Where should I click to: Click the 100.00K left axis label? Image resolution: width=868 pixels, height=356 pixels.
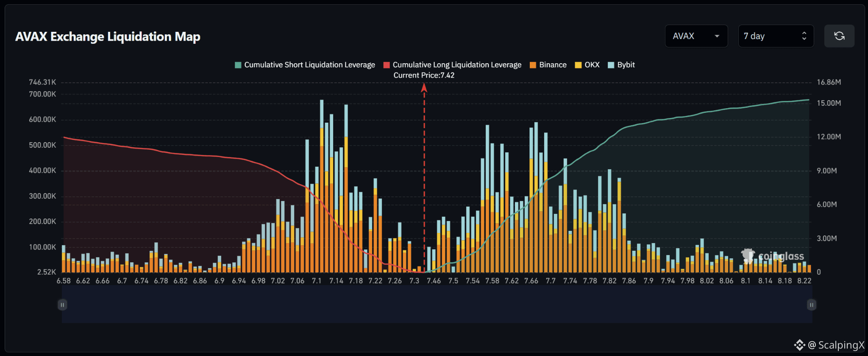42,247
